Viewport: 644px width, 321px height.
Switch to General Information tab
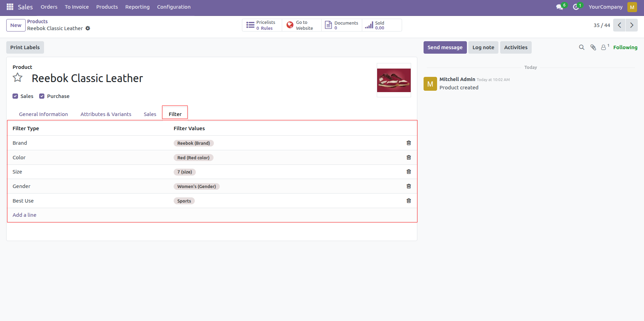pos(44,114)
